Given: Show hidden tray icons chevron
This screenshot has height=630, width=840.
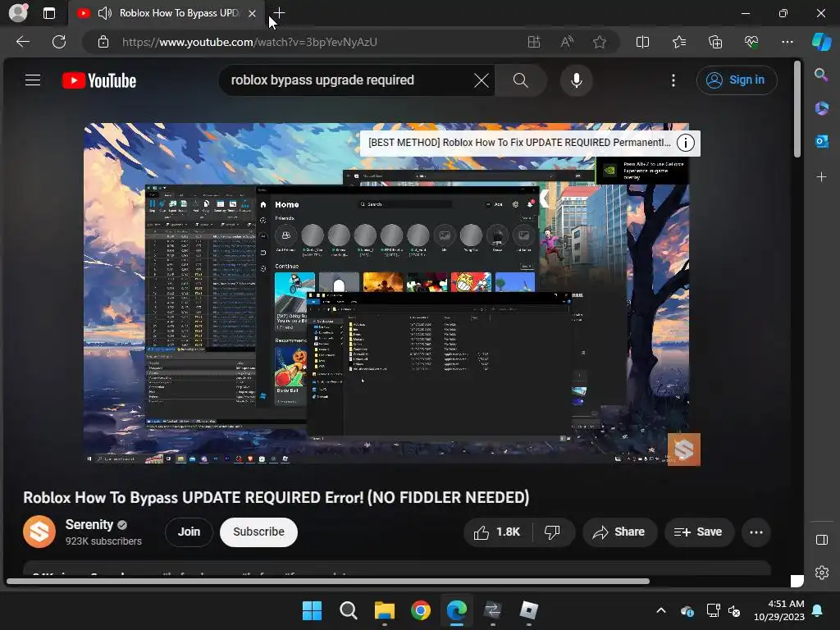Looking at the screenshot, I should 661,610.
